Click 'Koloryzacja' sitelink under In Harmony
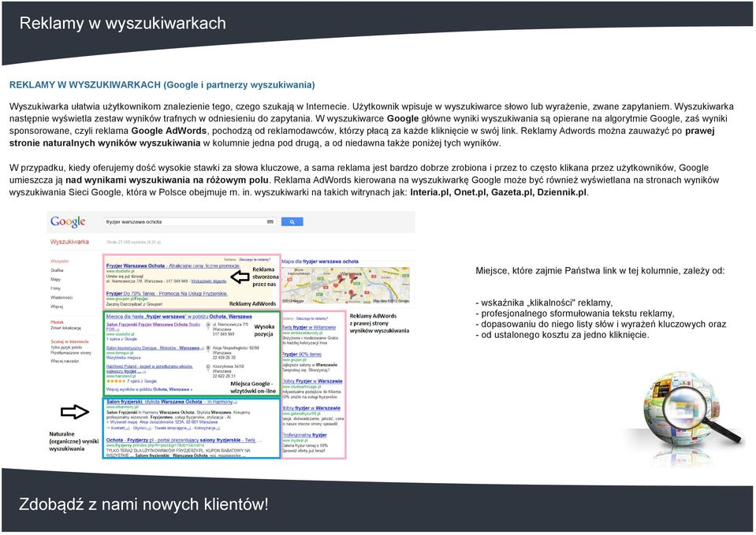The width and height of the screenshot is (756, 535). [206, 428]
